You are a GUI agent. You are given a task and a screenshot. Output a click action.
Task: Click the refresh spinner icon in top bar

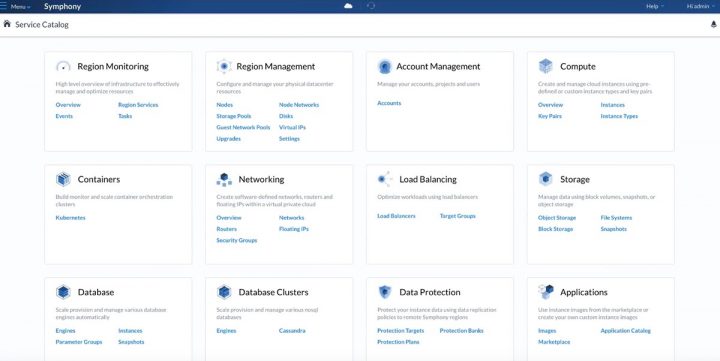[x=371, y=6]
